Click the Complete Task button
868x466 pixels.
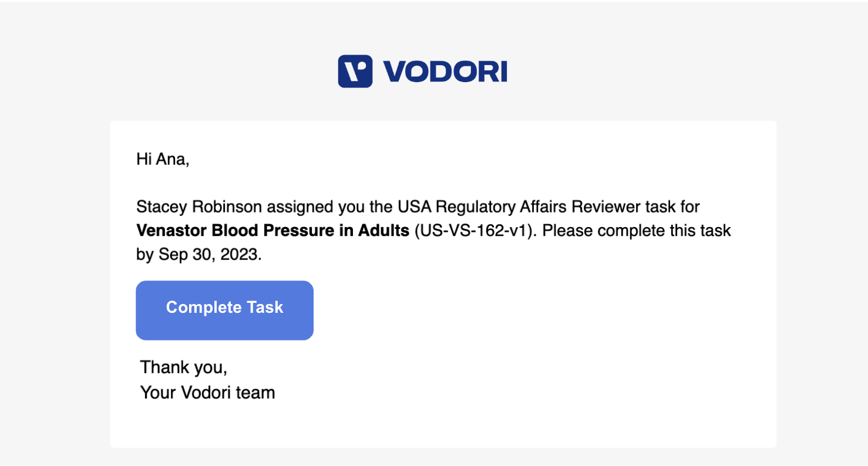[224, 310]
